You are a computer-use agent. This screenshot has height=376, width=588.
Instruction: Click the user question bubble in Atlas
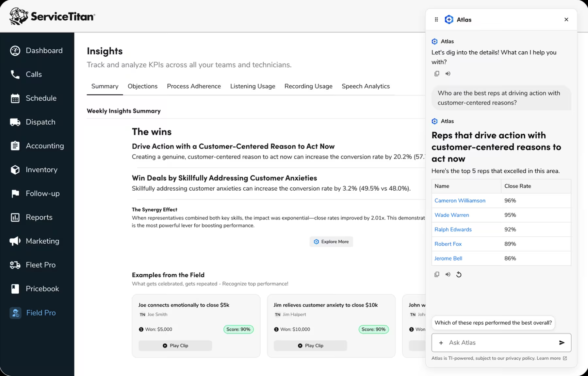(501, 98)
